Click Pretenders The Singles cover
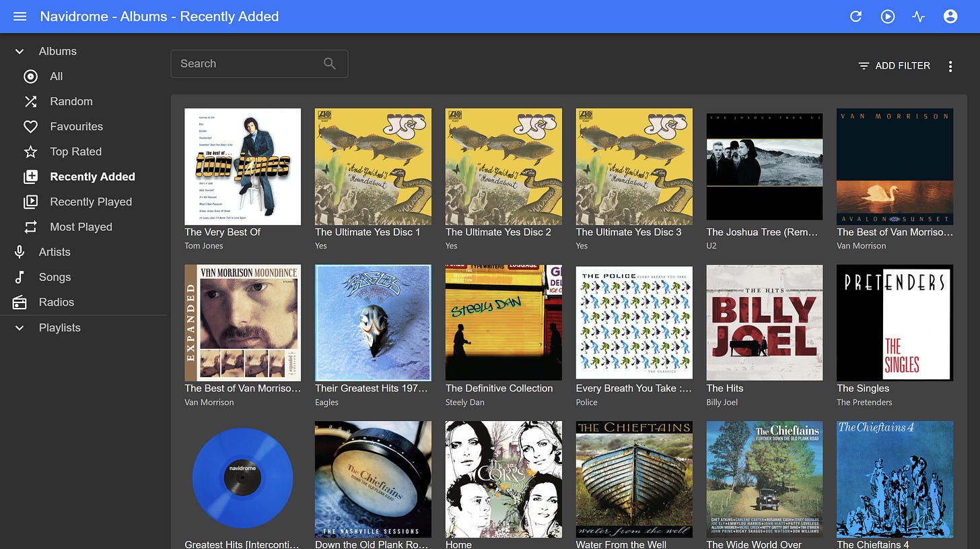Screen dimensions: 980x549 coord(895,323)
